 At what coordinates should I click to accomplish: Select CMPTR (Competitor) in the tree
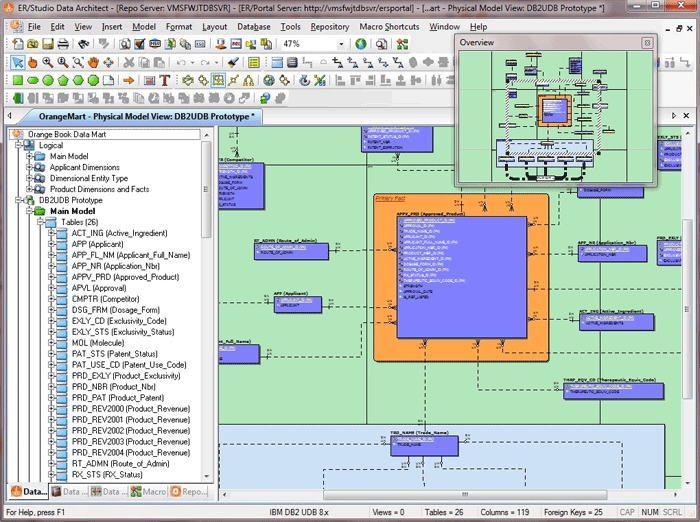(105, 299)
